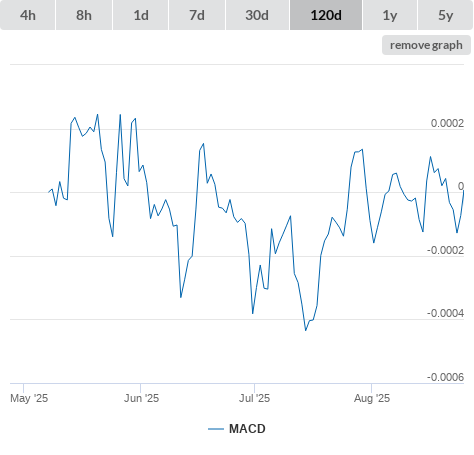This screenshot has width=474, height=455.
Task: Click the 0.0002 y-axis label
Action: coord(447,123)
